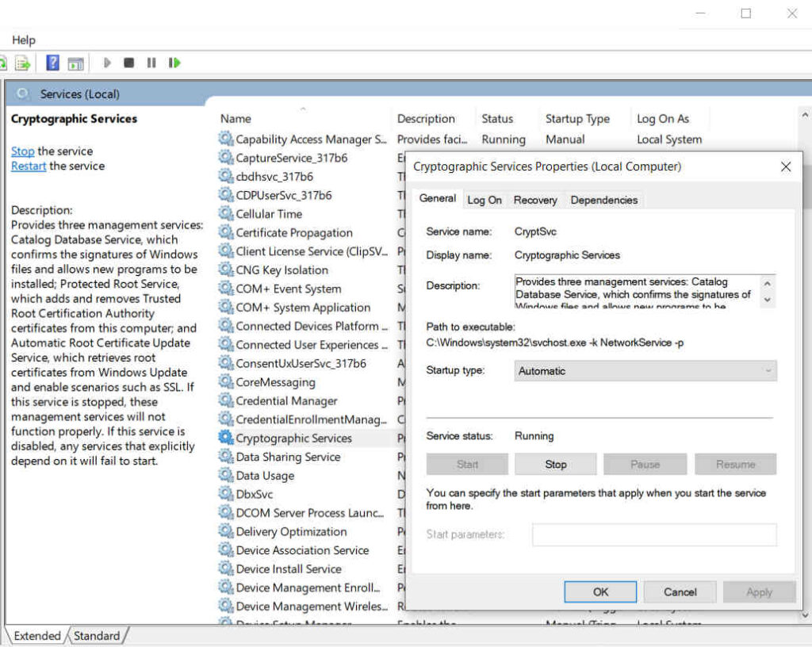The height and width of the screenshot is (647, 812).
Task: Click gear icon beside ConsentUxUserSvc_317b6
Action: 226,363
